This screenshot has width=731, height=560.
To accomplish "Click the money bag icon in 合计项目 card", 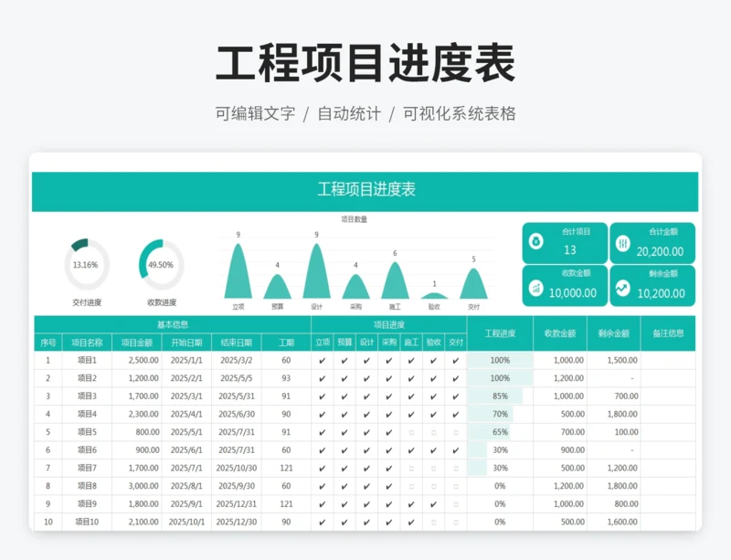I will click(536, 242).
